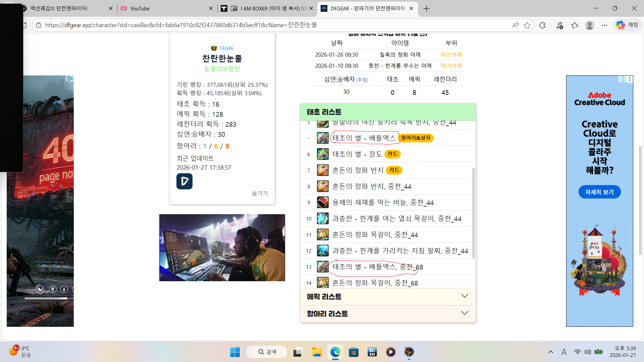
Task: Click the 숨기기 link on the character card
Action: 260,193
